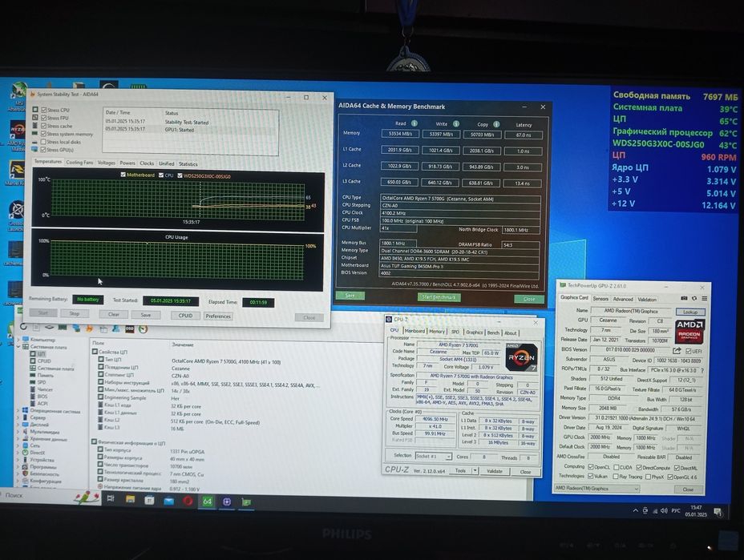Click AIDA64 taskbar icon labeled 64
744x560 pixels.
pyautogui.click(x=208, y=502)
